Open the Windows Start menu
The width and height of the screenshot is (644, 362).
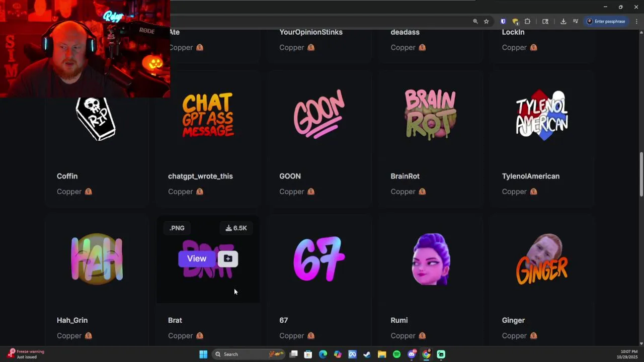tap(203, 354)
